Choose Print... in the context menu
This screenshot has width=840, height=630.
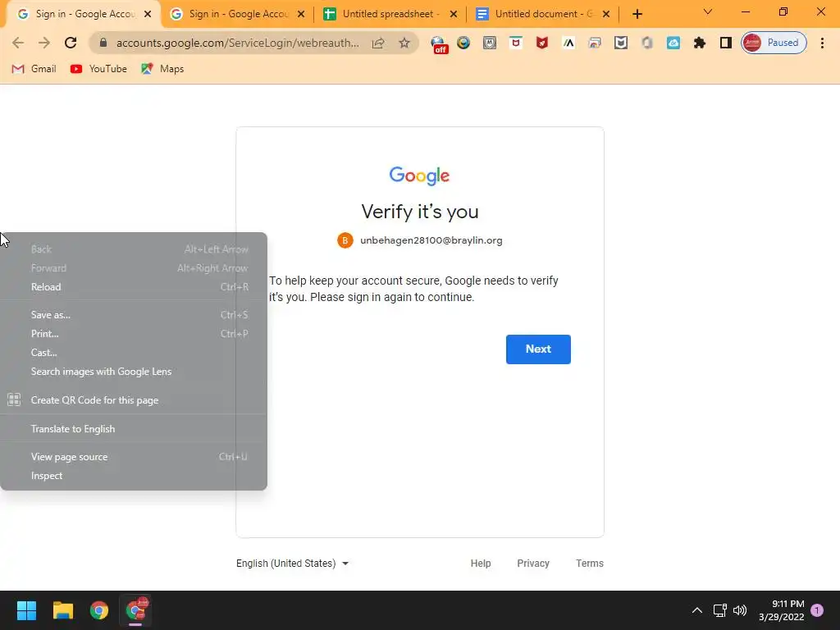click(x=134, y=334)
